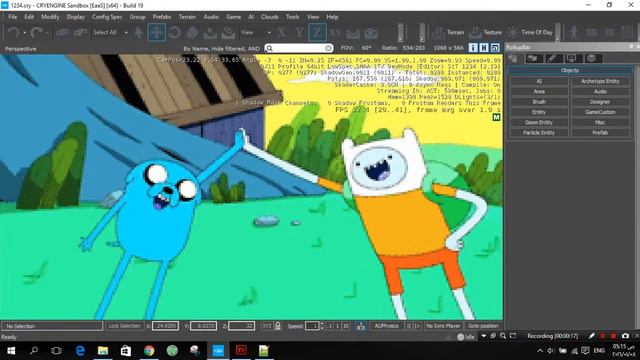Image resolution: width=640 pixels, height=360 pixels.
Task: Switch to RollupBar display settings tab
Action: coord(571,59)
